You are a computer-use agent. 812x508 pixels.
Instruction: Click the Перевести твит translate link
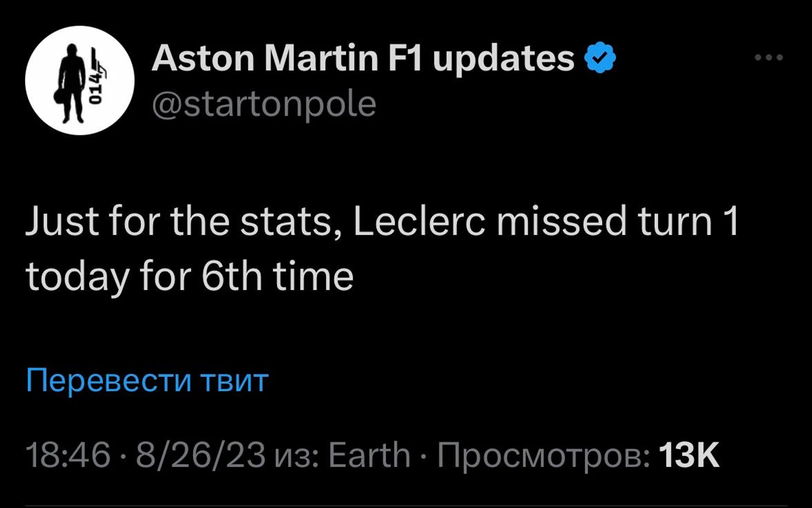[147, 380]
